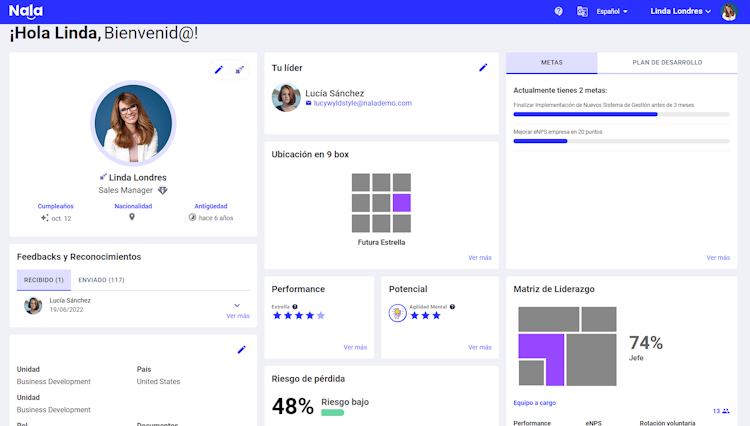This screenshot has height=426, width=750.
Task: Open the Español language dropdown
Action: [x=612, y=11]
